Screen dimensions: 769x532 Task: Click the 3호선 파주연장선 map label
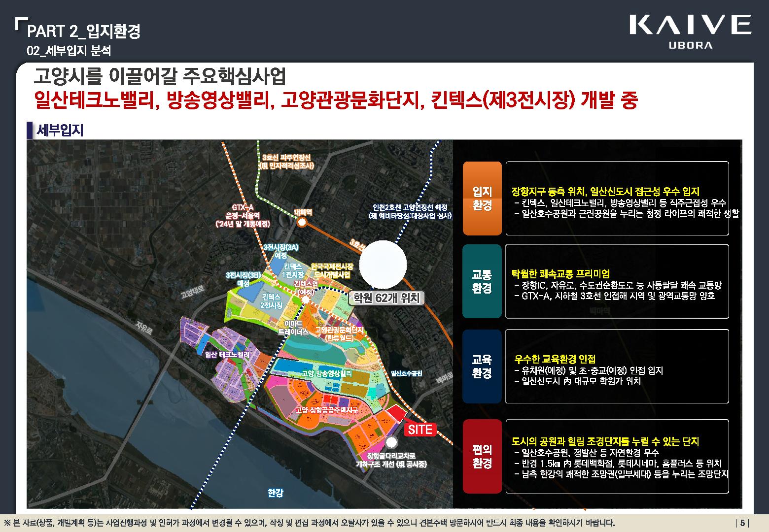coord(286,161)
